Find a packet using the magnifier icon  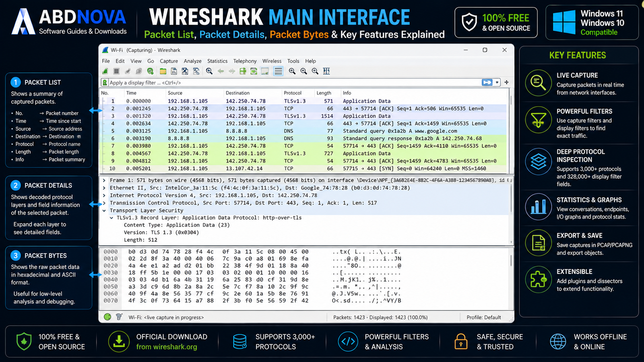pyautogui.click(x=209, y=71)
